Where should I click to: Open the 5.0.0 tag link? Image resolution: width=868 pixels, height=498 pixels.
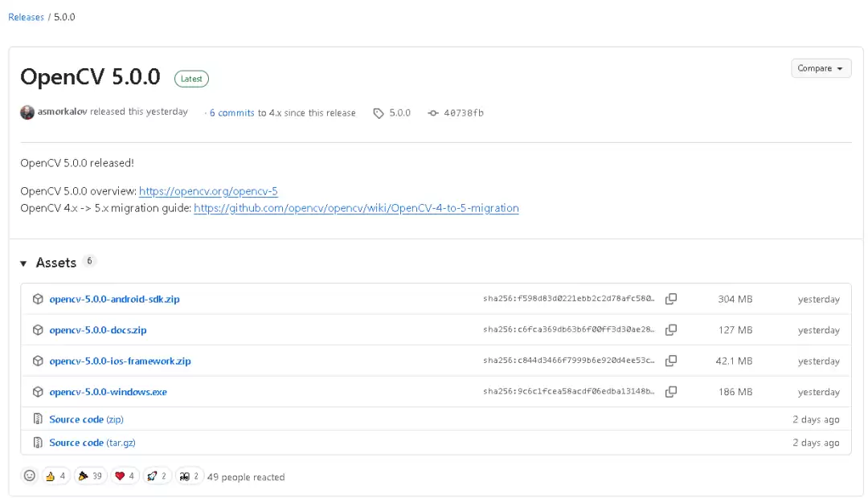(399, 113)
